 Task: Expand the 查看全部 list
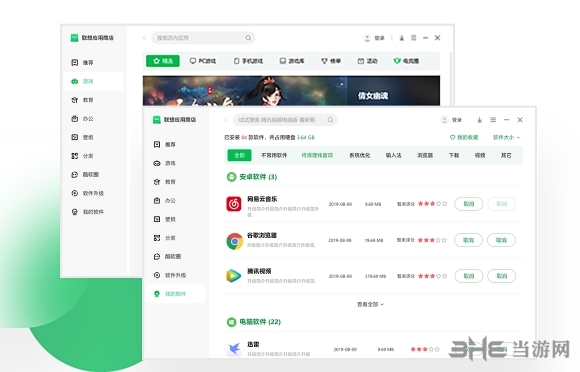tap(370, 304)
